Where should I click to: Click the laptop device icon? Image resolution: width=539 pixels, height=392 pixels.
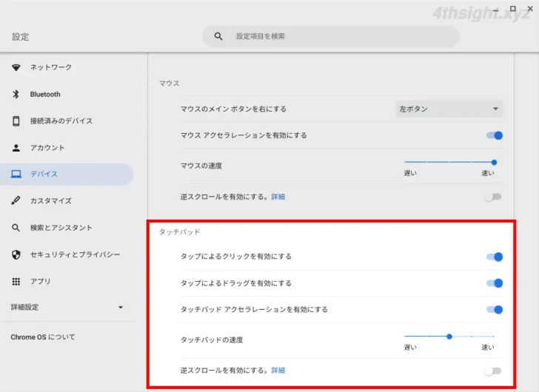coord(16,174)
